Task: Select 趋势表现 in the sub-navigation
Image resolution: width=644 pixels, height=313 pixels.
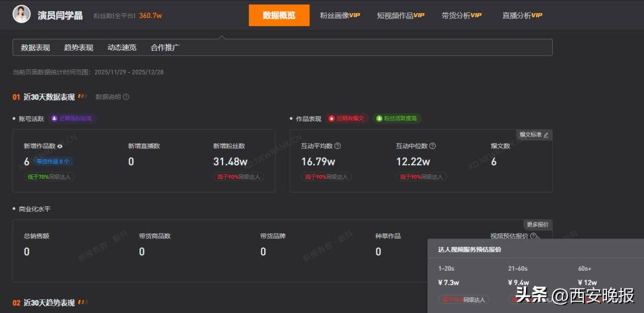Action: 79,48
